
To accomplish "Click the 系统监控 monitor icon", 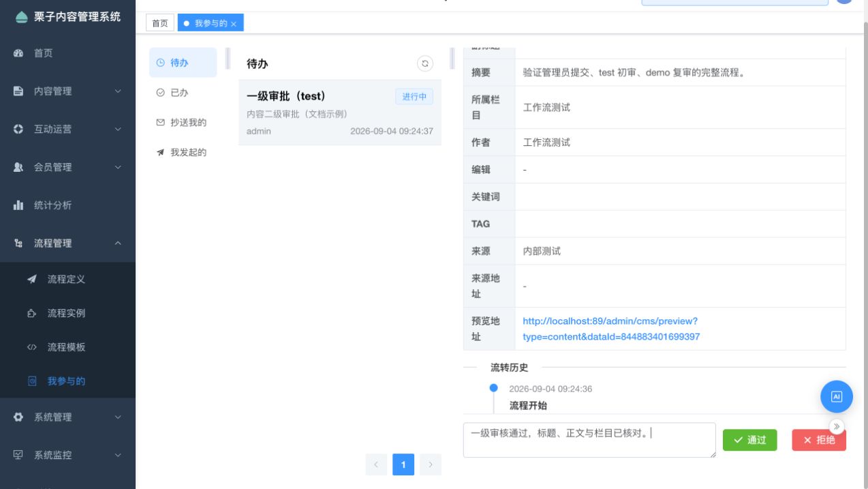I will [x=18, y=455].
